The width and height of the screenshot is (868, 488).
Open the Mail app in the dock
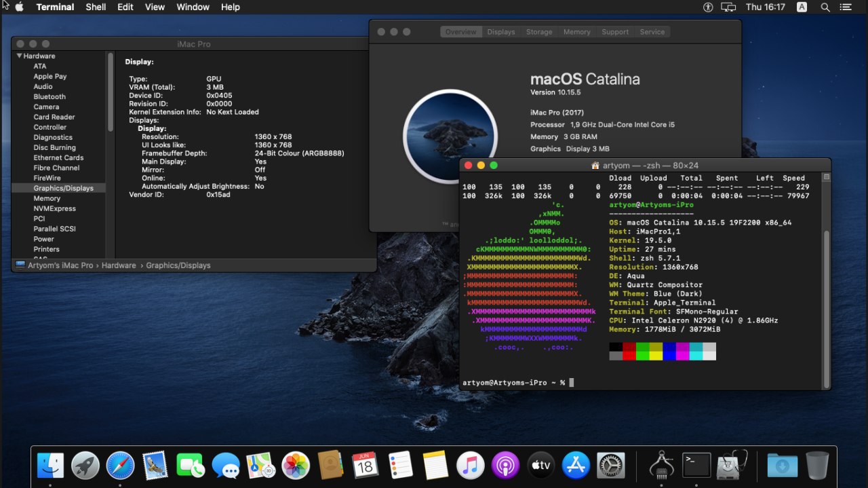155,466
